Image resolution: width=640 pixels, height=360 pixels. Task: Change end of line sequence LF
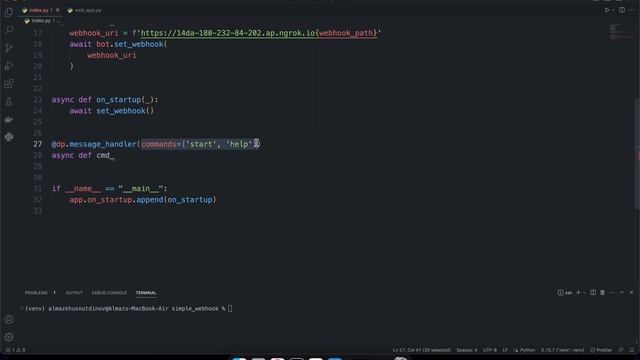coord(505,350)
